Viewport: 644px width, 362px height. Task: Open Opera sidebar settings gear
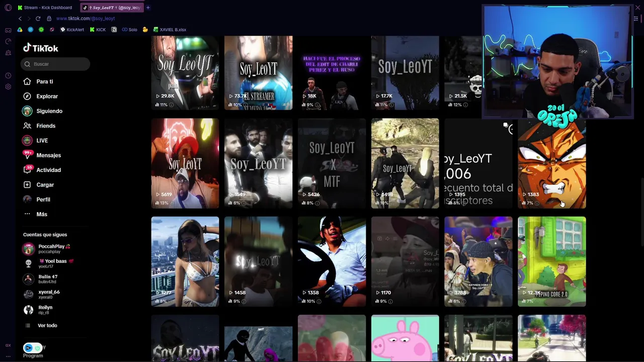coord(8,86)
